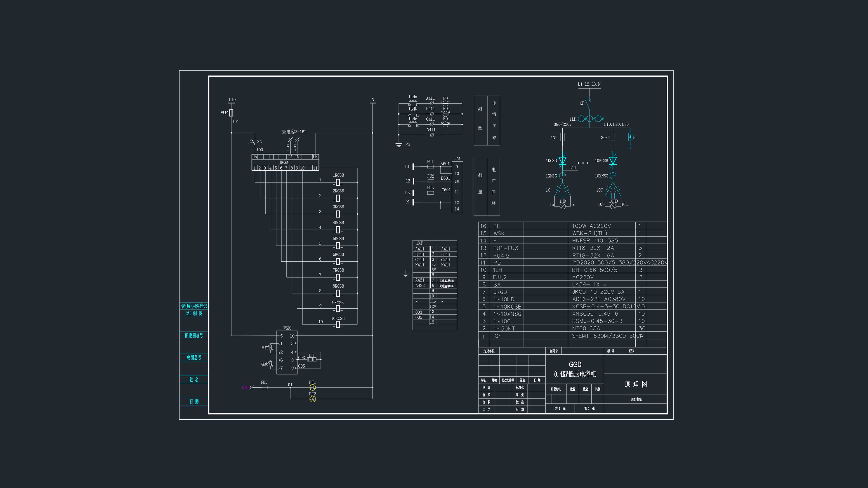
Task: Select the yellow FJ1 fan symbol
Action: pyautogui.click(x=313, y=388)
